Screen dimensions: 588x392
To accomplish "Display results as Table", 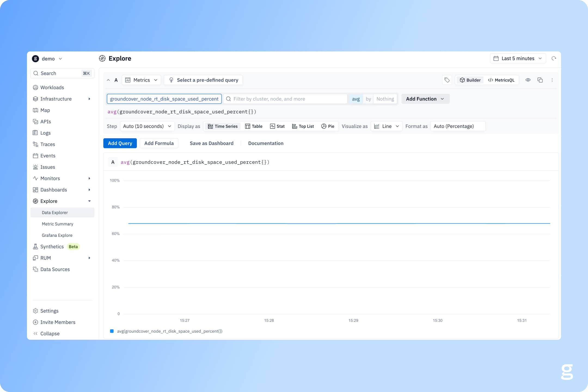I will click(254, 126).
